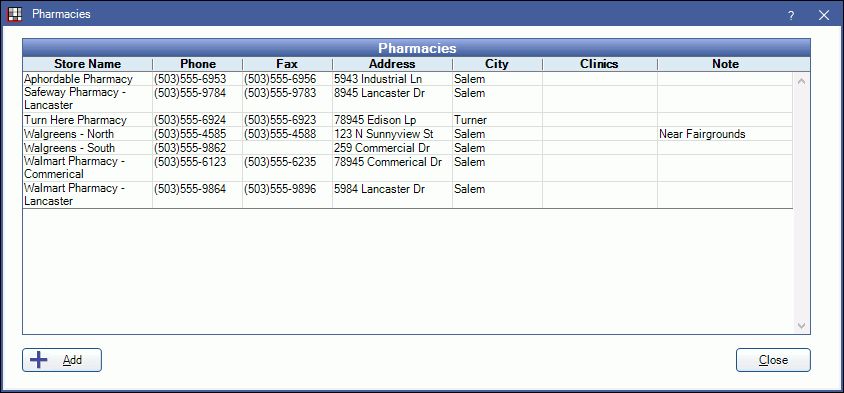Click phone number (503)555-6123

click(190, 162)
